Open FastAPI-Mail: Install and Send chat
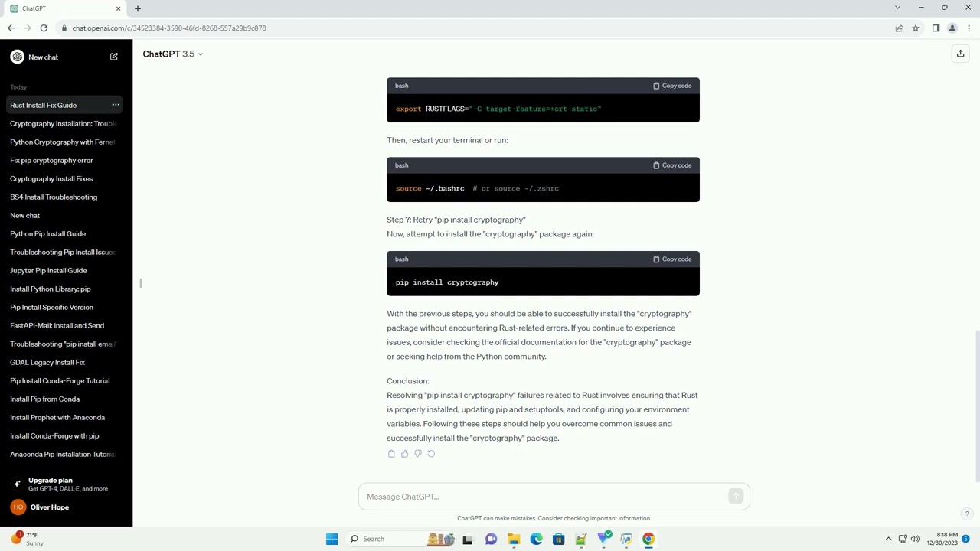 (x=64, y=325)
